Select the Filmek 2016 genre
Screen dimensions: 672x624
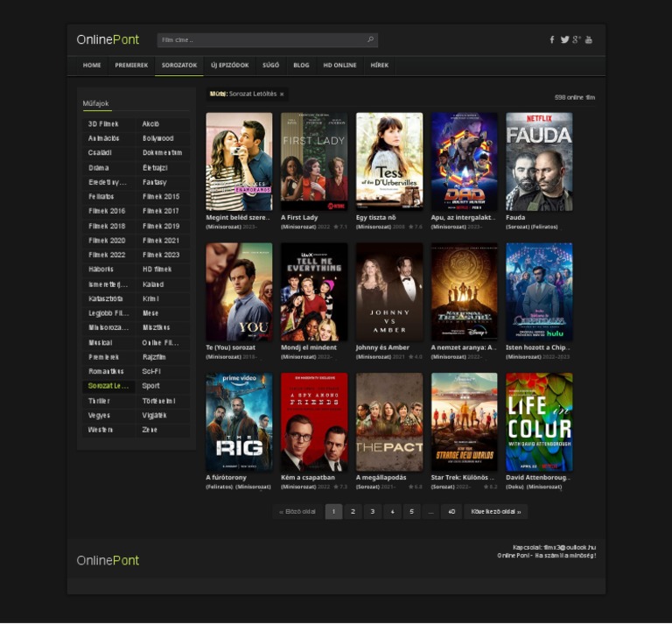click(x=108, y=211)
